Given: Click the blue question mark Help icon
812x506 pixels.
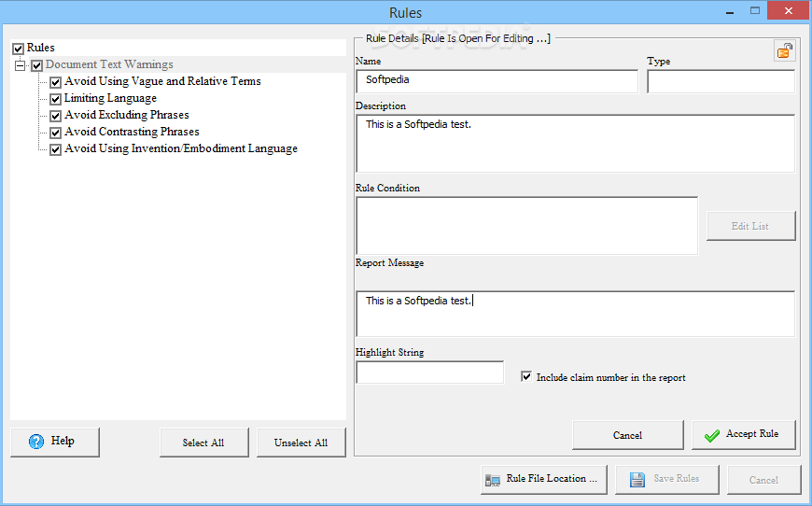Looking at the screenshot, I should (x=36, y=442).
